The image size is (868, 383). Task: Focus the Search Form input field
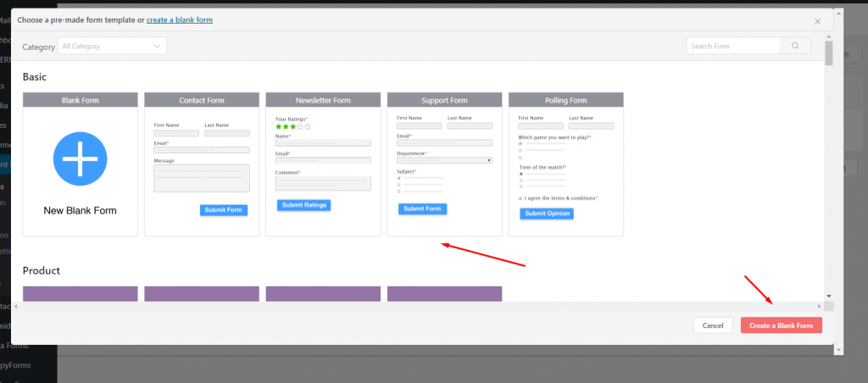click(x=733, y=46)
